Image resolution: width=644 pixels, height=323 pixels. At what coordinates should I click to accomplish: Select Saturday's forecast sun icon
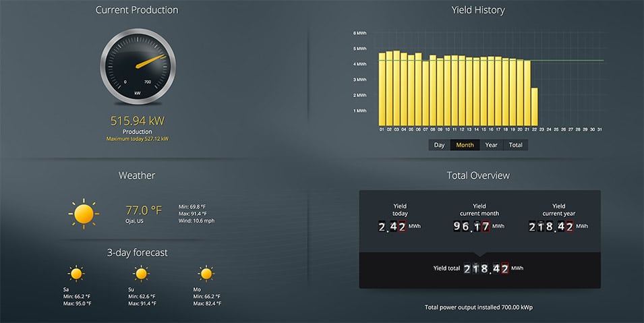tap(76, 273)
